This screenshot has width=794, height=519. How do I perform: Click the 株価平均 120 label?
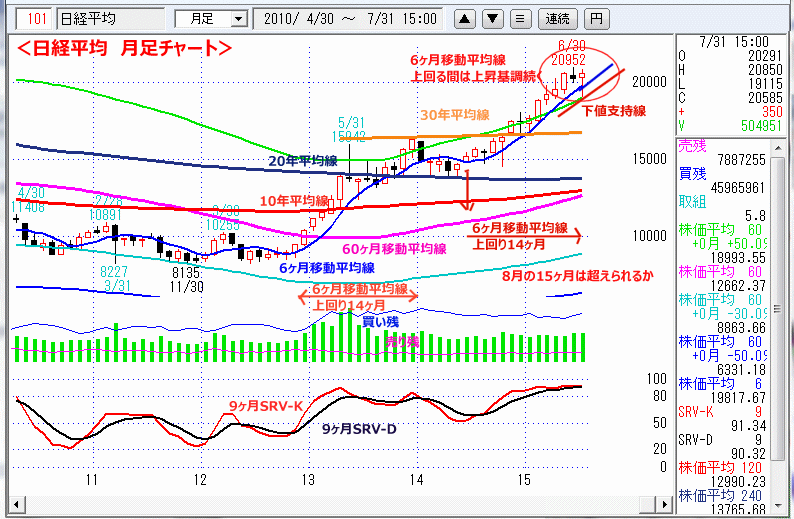tap(720, 467)
